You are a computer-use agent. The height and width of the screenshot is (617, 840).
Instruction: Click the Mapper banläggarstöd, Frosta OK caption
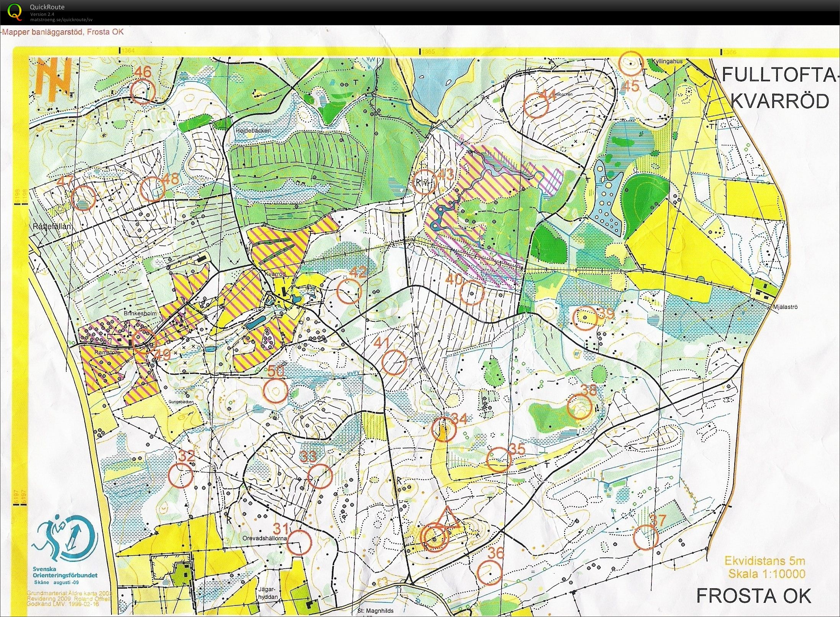[62, 32]
